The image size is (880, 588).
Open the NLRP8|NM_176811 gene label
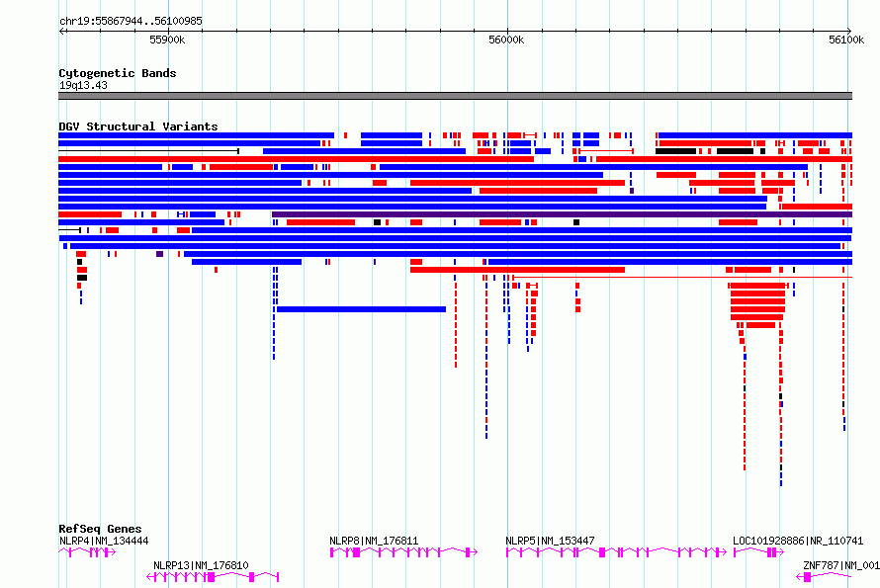pyautogui.click(x=374, y=541)
